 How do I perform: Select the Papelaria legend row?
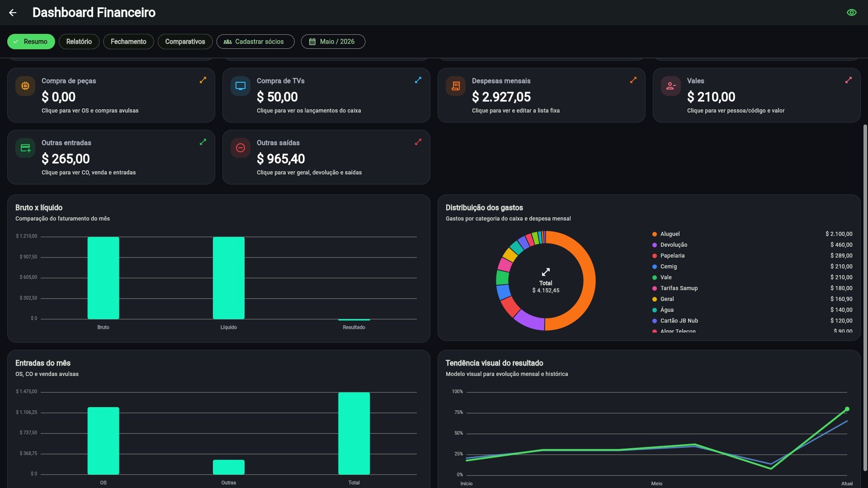tap(752, 256)
